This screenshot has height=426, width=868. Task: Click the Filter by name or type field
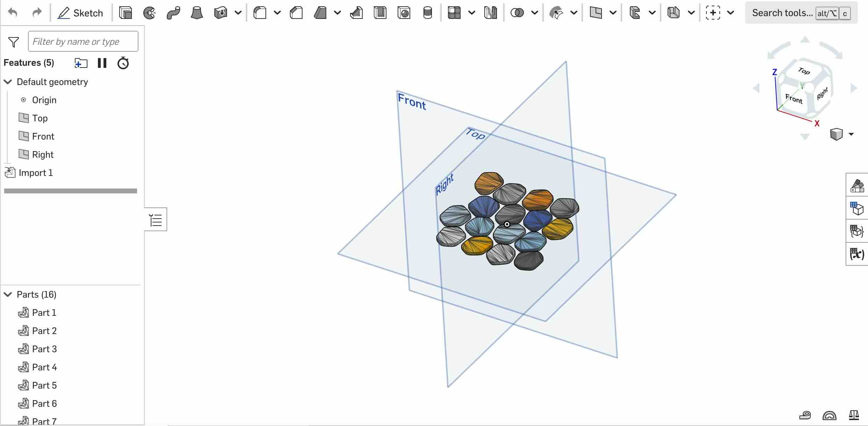(83, 42)
